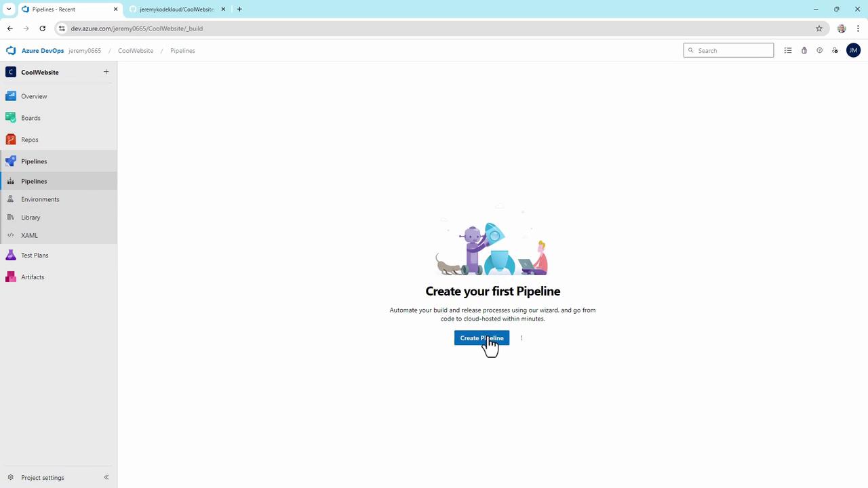Open the Artifacts section
The height and width of the screenshot is (488, 868).
32,277
